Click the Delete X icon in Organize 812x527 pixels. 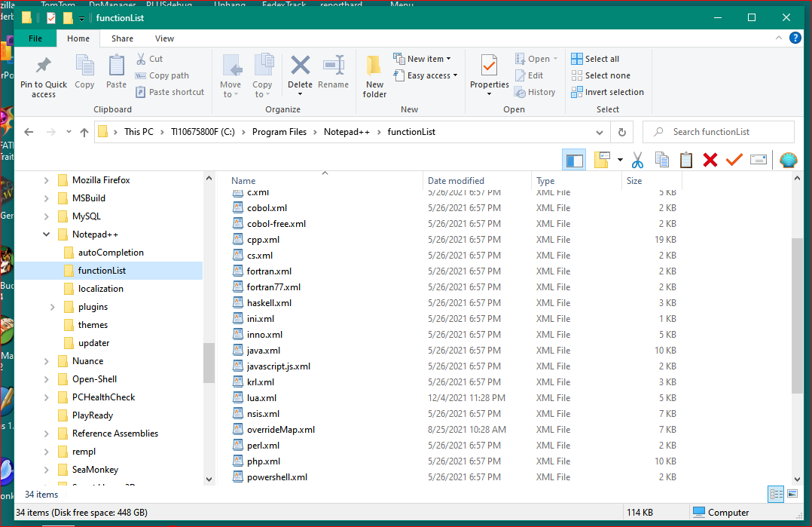pos(301,66)
